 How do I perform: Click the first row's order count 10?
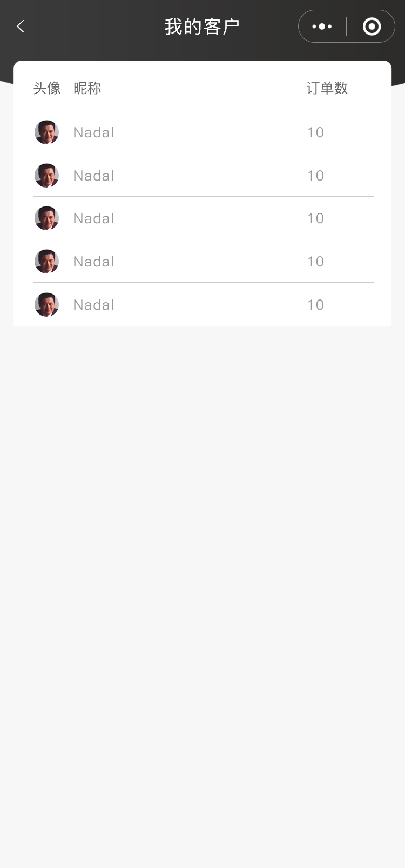315,132
